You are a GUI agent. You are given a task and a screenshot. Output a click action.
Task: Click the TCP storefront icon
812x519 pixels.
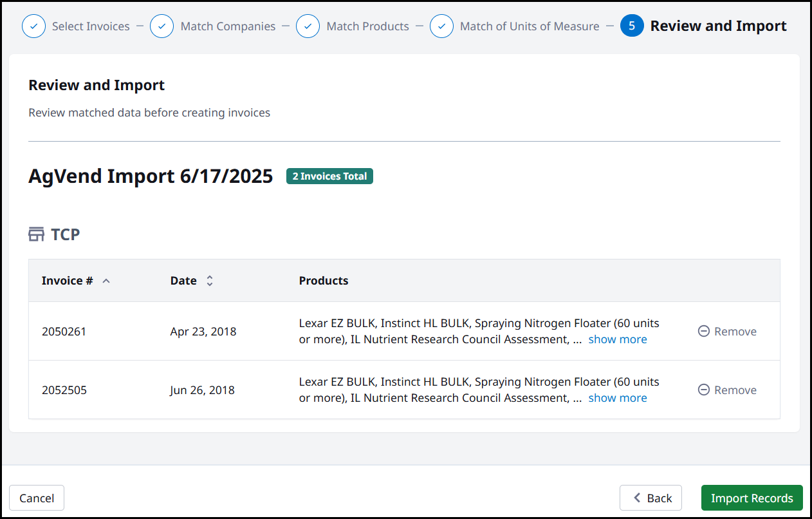(x=37, y=234)
